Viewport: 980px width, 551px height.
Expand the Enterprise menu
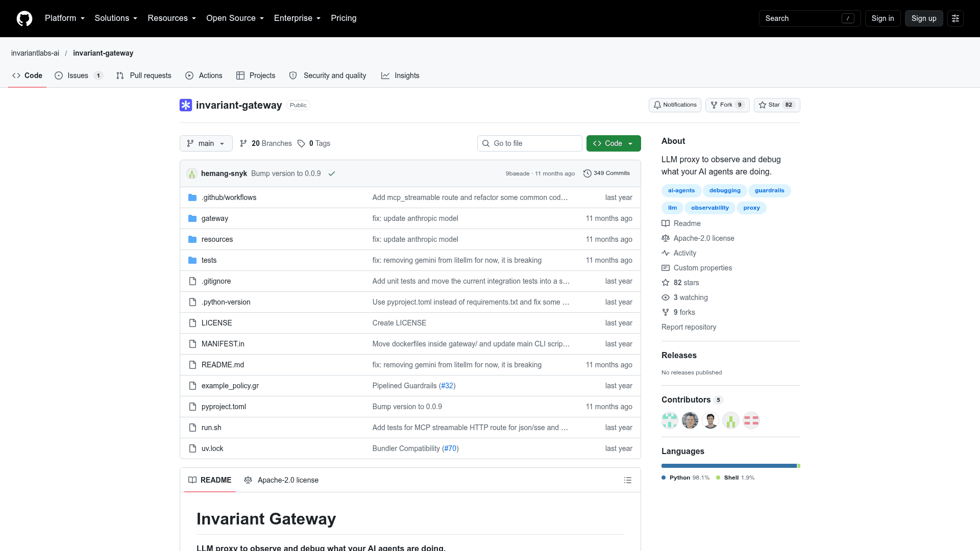click(298, 18)
